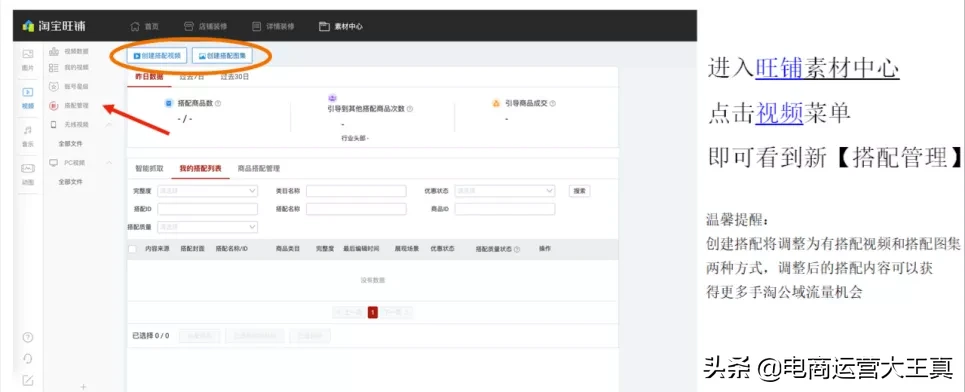Click help icon beside 引导商品成交

(553, 104)
